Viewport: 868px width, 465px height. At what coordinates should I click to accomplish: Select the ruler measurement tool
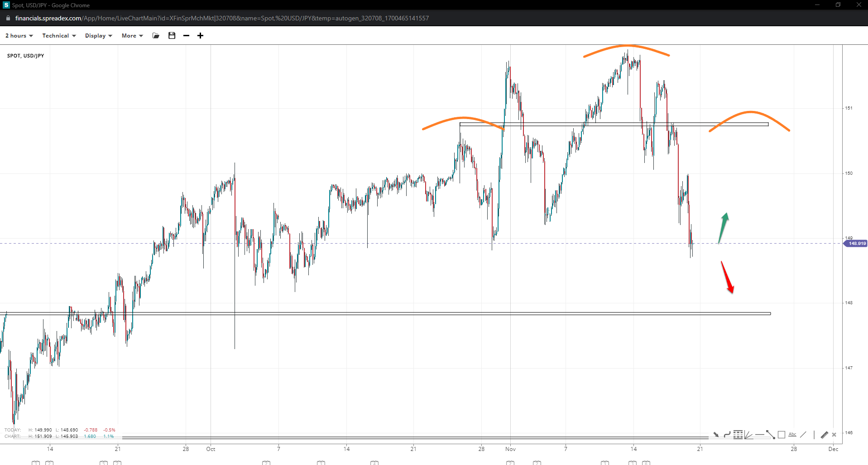[x=824, y=435]
